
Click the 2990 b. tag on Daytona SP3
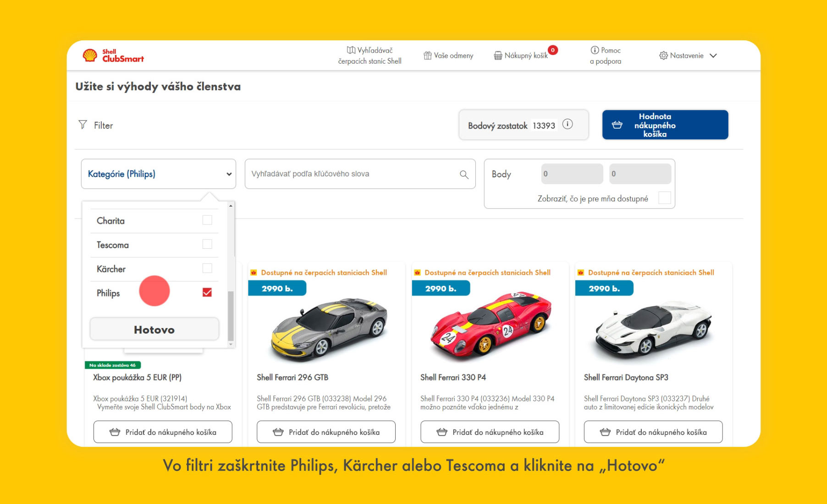point(604,288)
